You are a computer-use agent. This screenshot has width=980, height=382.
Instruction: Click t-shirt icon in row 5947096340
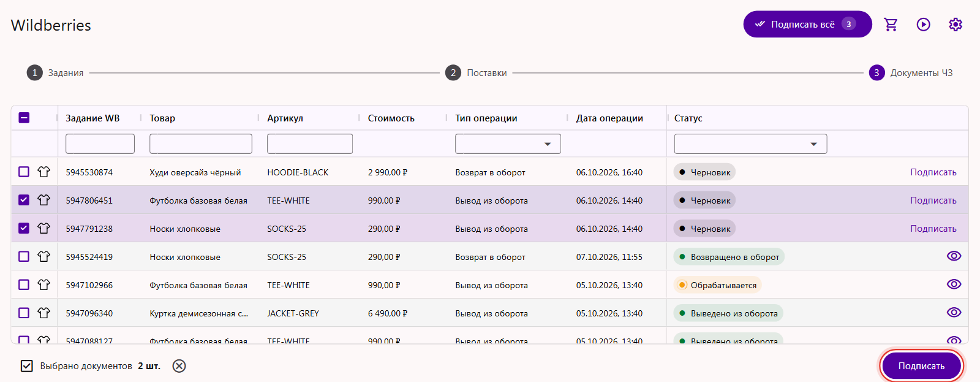(43, 313)
